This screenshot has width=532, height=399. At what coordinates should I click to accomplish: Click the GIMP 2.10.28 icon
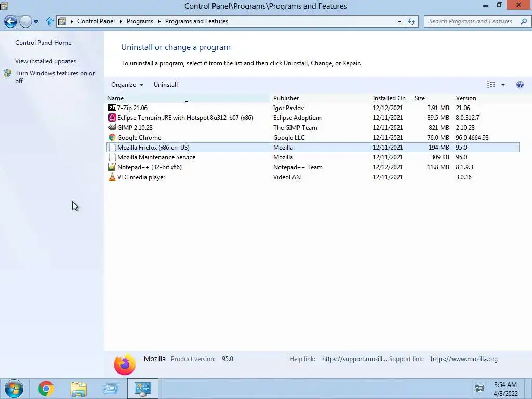(112, 127)
